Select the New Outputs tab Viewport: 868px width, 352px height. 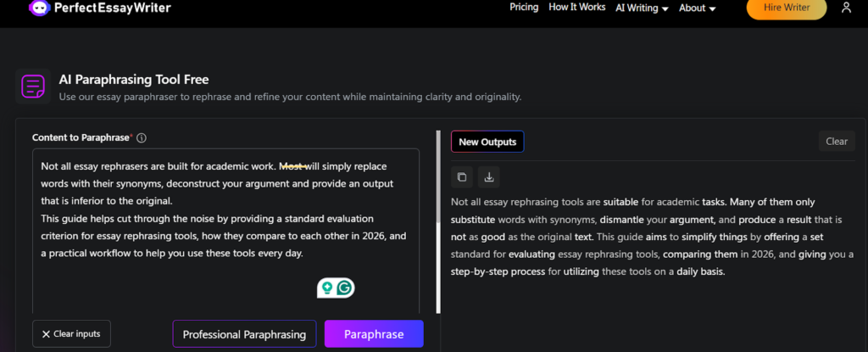click(487, 142)
